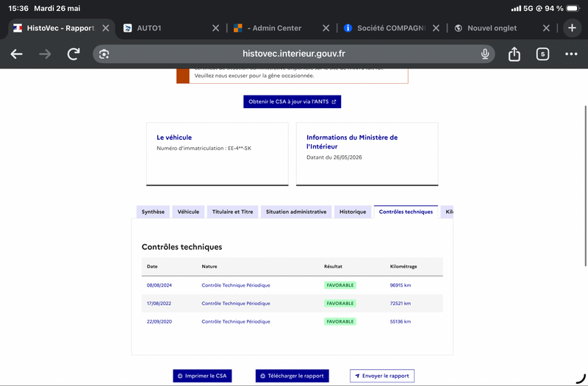Close the HistoVec - Rapport tab
The image size is (588, 386).
pyautogui.click(x=106, y=28)
